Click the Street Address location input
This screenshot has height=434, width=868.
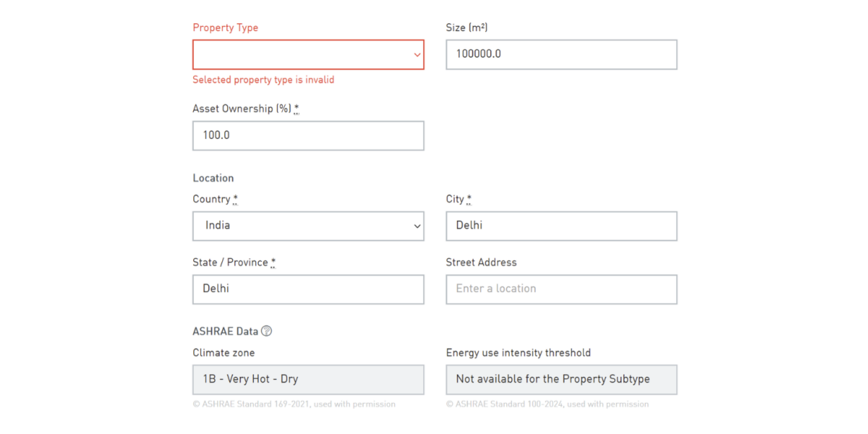(561, 289)
